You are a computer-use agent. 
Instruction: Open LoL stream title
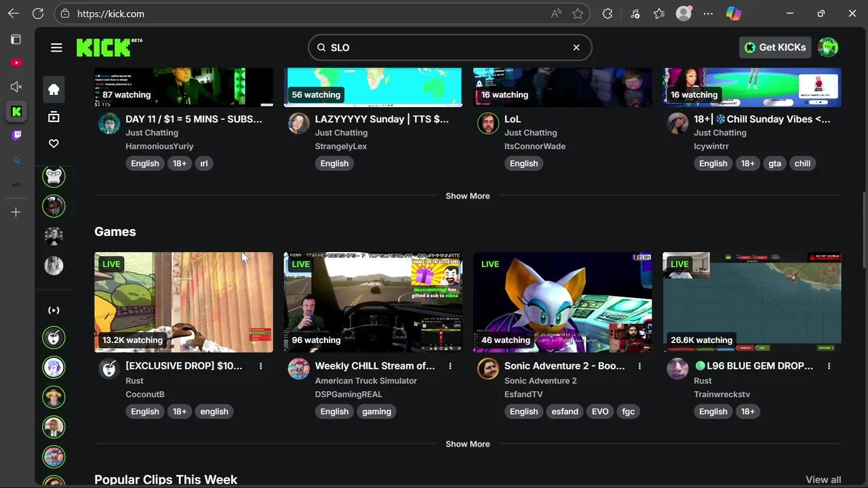click(x=513, y=119)
